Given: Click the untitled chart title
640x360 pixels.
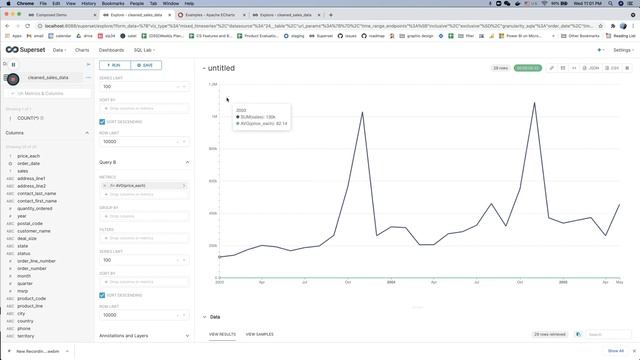Looking at the screenshot, I should point(221,68).
